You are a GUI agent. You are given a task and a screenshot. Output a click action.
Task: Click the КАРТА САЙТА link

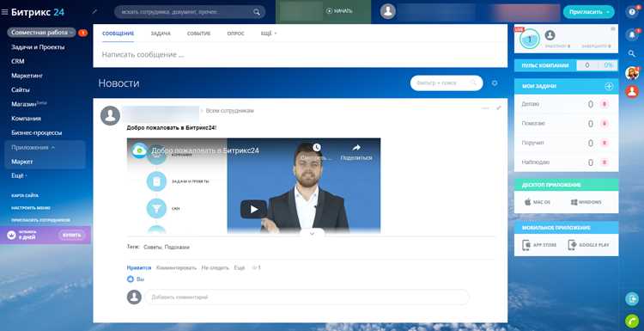25,196
